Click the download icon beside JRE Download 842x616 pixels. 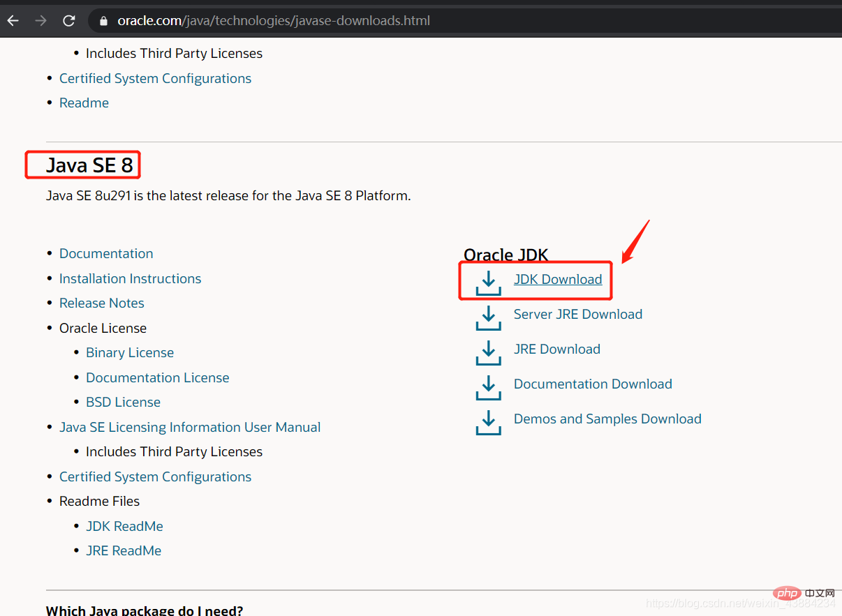(489, 352)
